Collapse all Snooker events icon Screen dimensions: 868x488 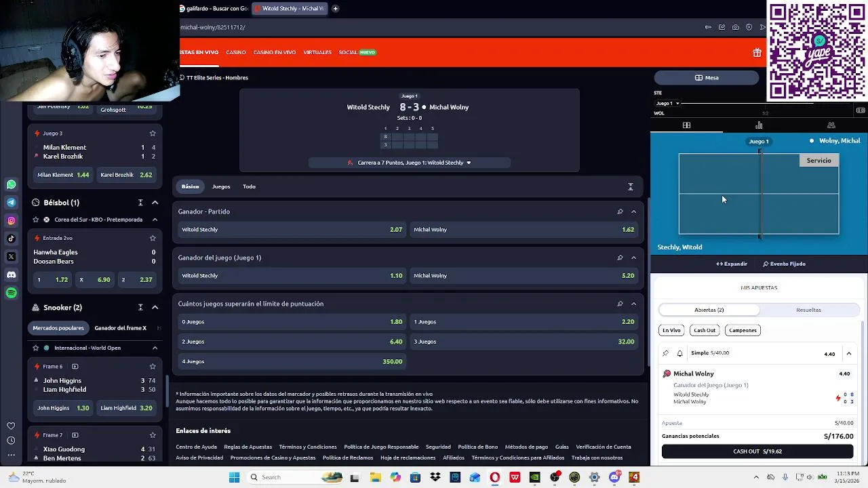coord(140,308)
